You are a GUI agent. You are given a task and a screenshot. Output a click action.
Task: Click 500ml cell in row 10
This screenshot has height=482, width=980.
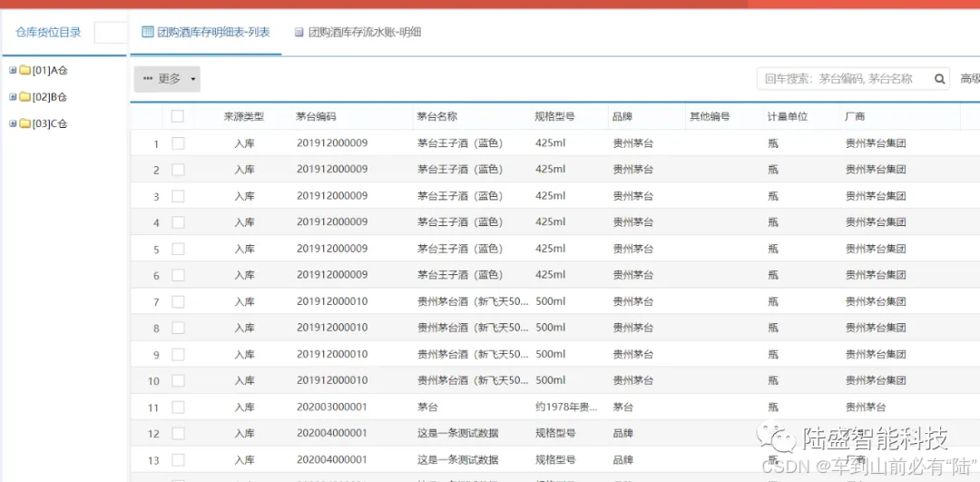click(x=551, y=380)
